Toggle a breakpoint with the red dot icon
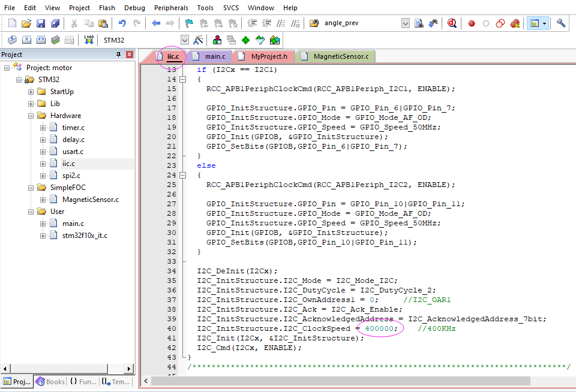576x392 pixels. [470, 23]
